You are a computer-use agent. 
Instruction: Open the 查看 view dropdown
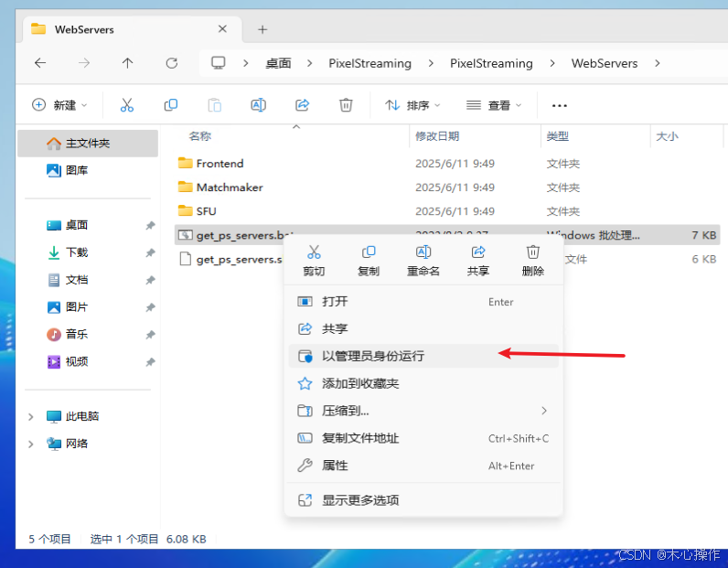point(494,105)
